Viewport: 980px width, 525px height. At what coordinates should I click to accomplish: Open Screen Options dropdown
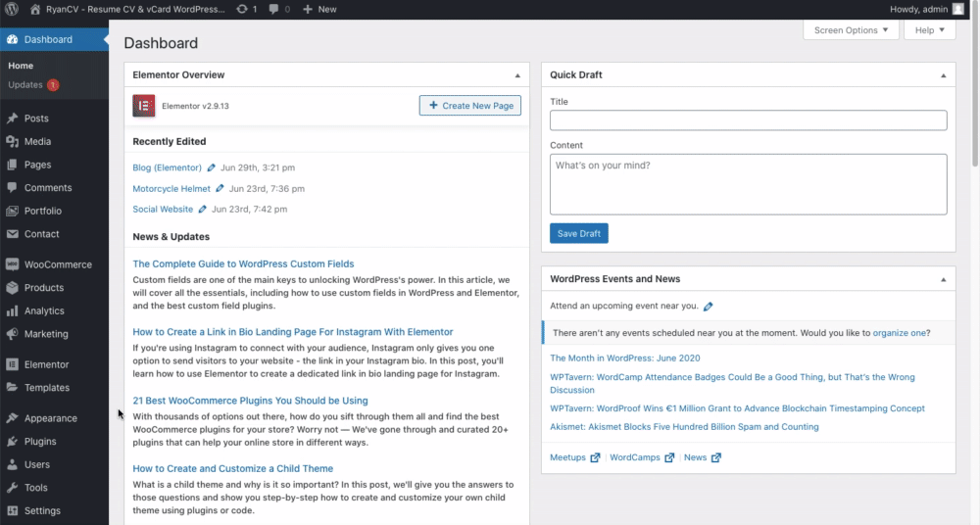851,30
